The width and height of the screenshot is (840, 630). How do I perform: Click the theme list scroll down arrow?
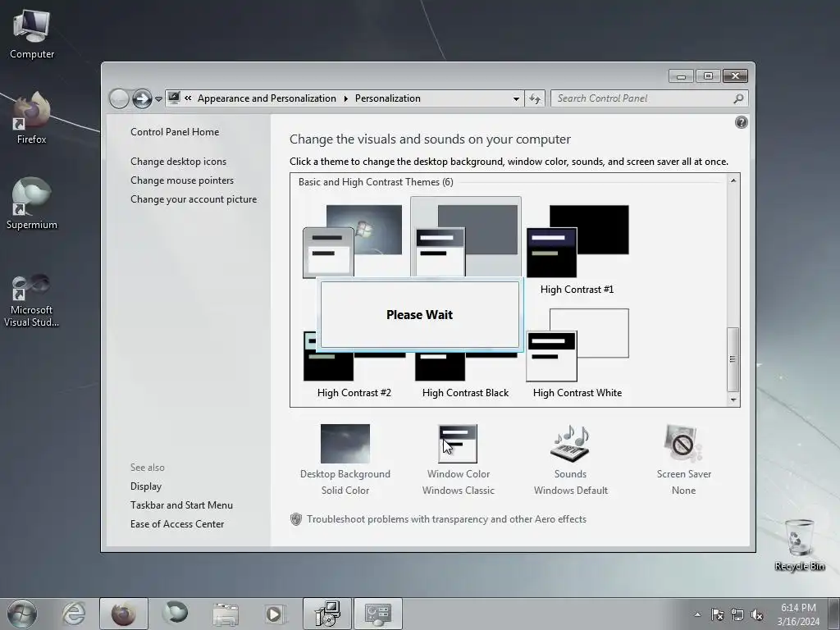(x=733, y=400)
